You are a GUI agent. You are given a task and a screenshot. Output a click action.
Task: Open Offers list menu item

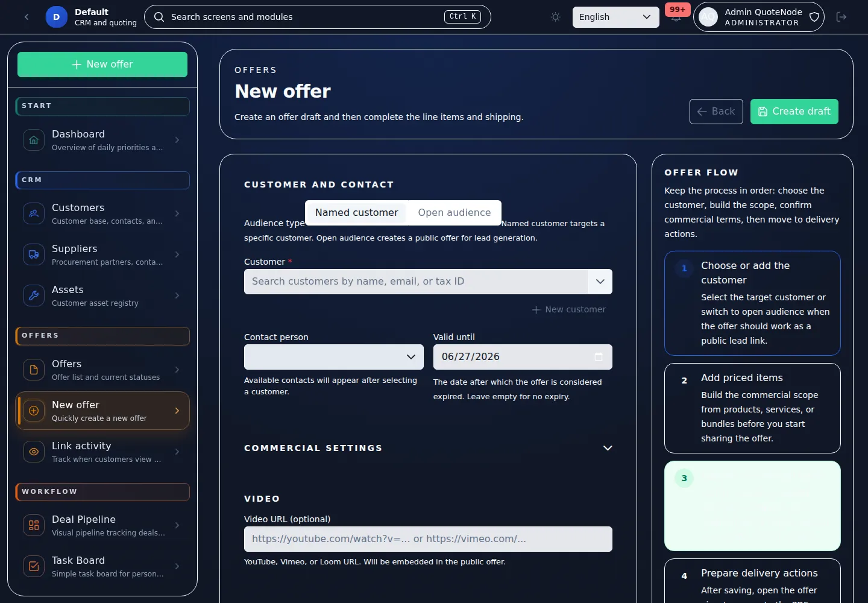click(x=102, y=370)
